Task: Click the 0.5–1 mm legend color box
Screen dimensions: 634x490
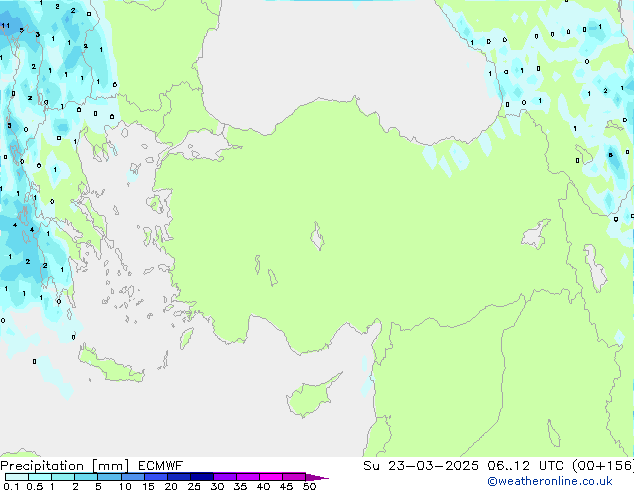Action: (40, 477)
